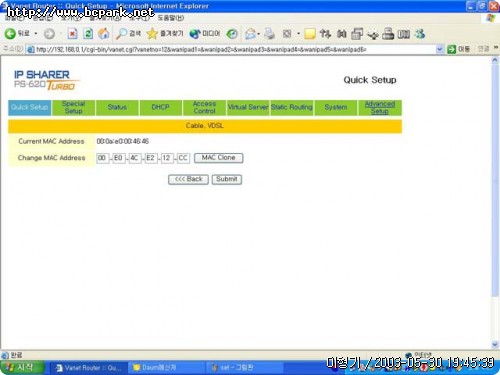Image resolution: width=500 pixels, height=375 pixels.
Task: Open the Media globe toolbar button
Action: 205,34
